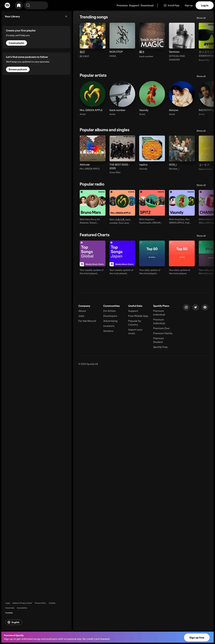Open the Vaundy artist picture

(x=152, y=94)
